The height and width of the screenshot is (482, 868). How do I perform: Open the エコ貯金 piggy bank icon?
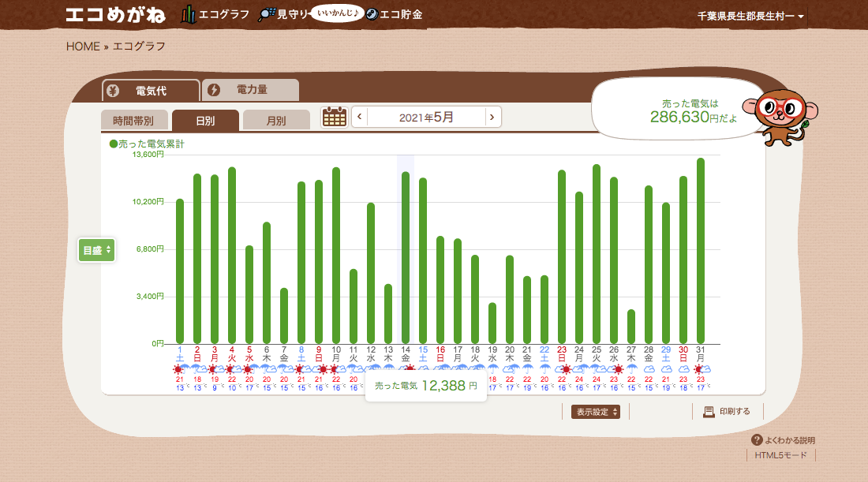click(372, 14)
